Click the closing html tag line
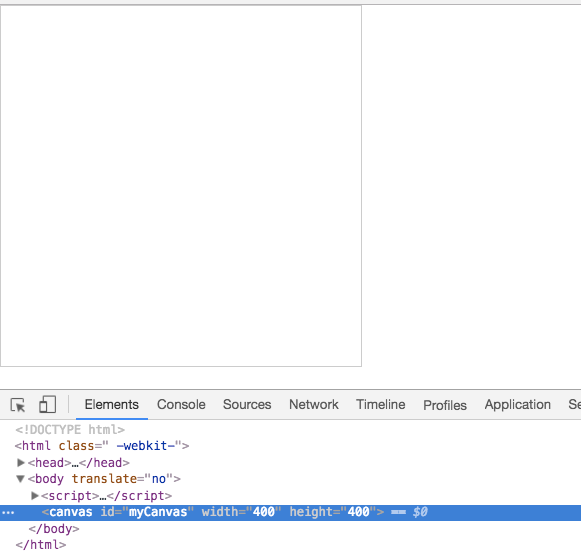581x559 pixels. pos(40,545)
